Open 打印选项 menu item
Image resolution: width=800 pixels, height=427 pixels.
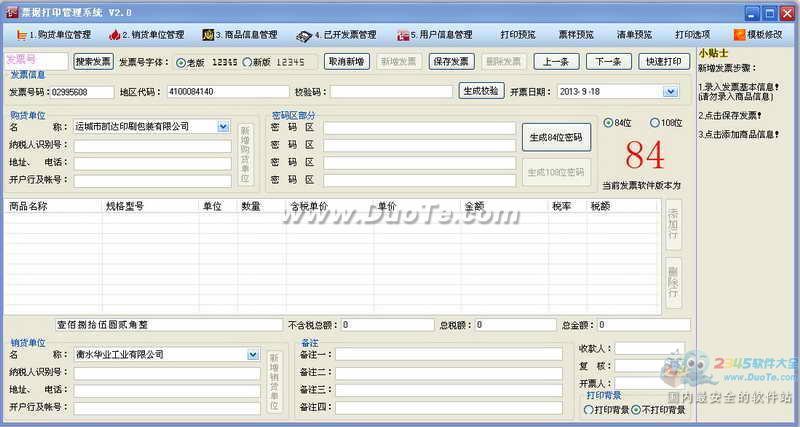[x=692, y=35]
